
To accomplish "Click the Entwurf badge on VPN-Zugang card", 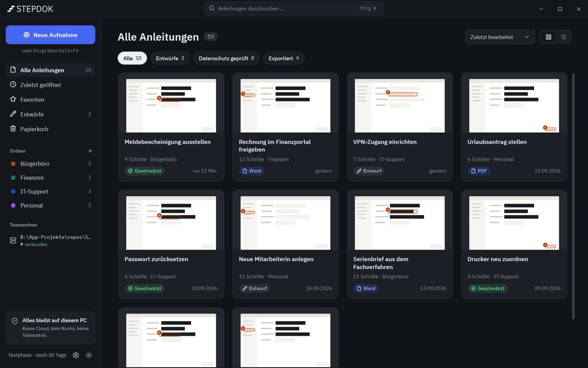I will [x=369, y=171].
